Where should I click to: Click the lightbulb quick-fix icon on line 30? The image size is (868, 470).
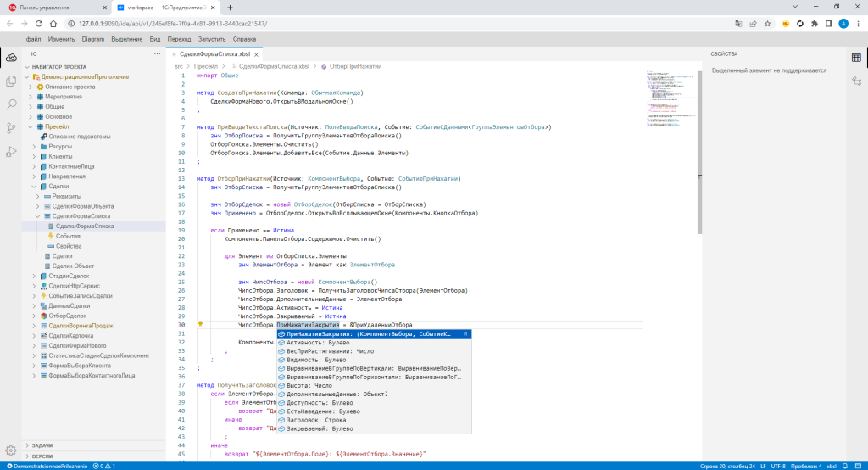[x=201, y=325]
